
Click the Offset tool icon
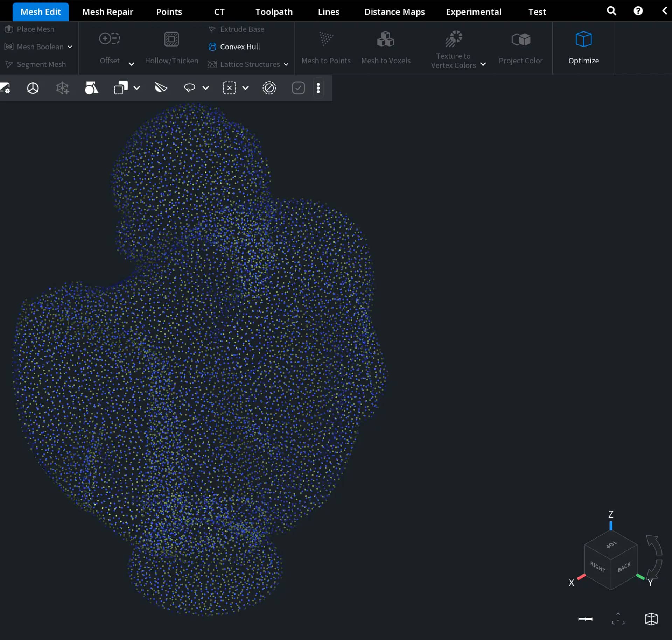(x=110, y=38)
